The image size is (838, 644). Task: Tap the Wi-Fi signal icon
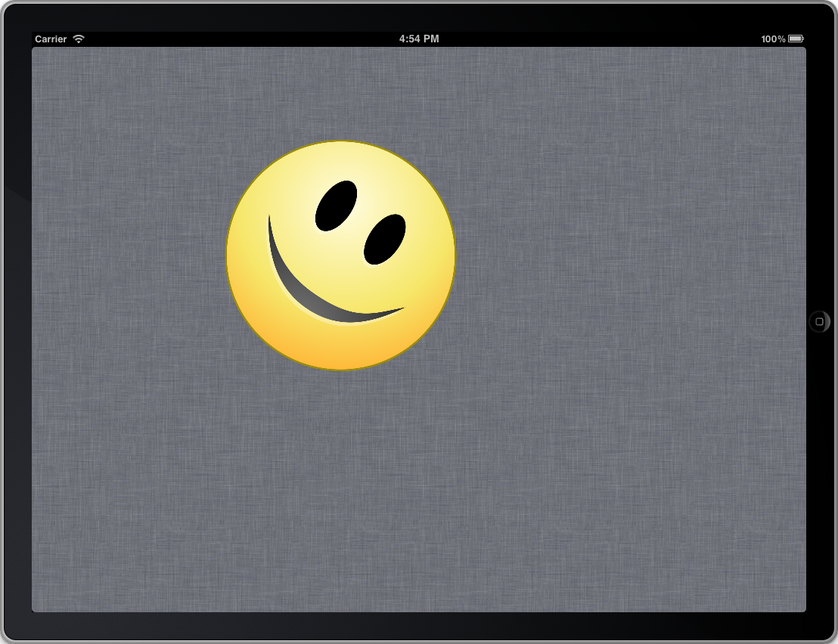pyautogui.click(x=79, y=39)
